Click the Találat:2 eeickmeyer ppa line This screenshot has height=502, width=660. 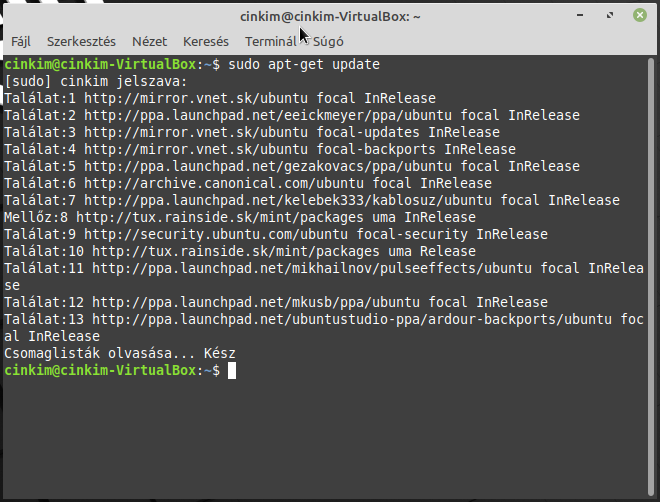292,115
